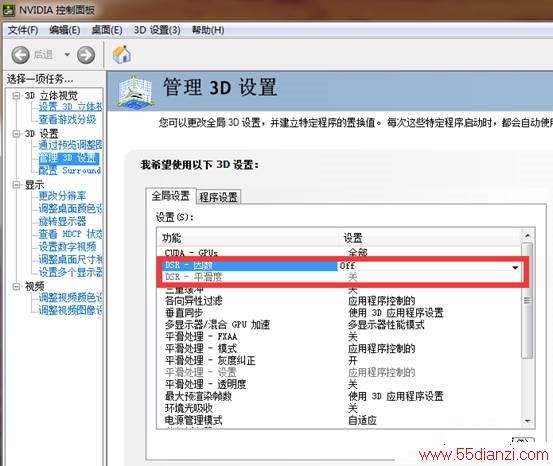This screenshot has height=466, width=553.
Task: Select 管理 3D 设置 tree item
Action: [x=69, y=158]
